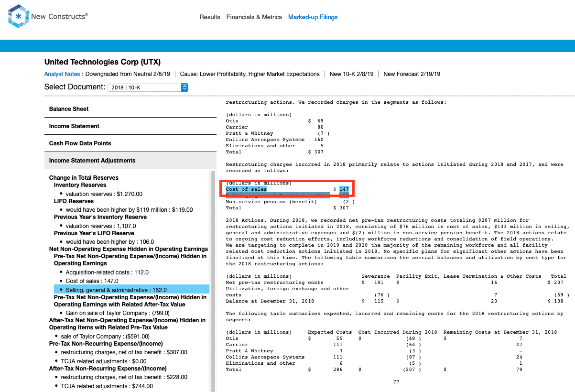575x392 pixels.
Task: Select valuation reserves : 1,107.0 item
Action: [x=101, y=226]
